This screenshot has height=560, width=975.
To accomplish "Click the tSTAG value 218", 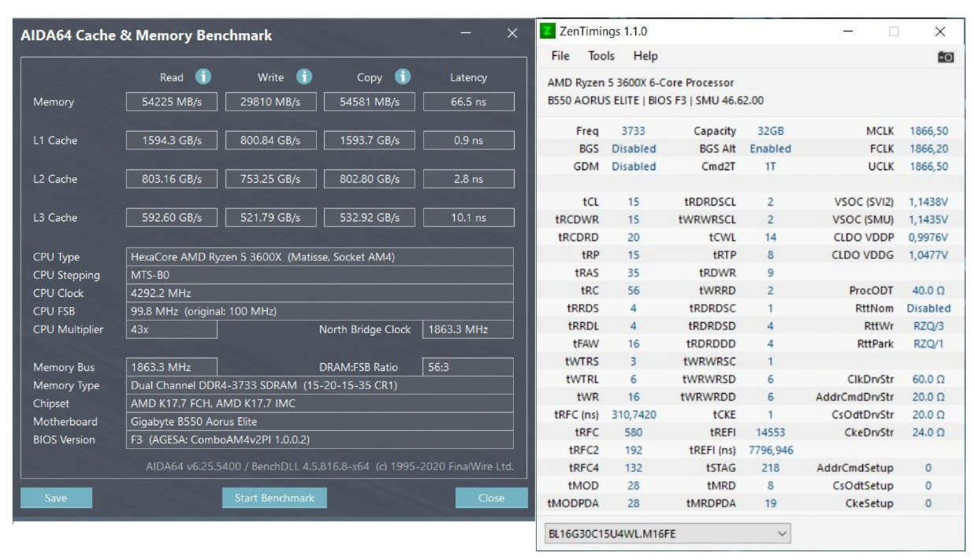I will (x=770, y=468).
